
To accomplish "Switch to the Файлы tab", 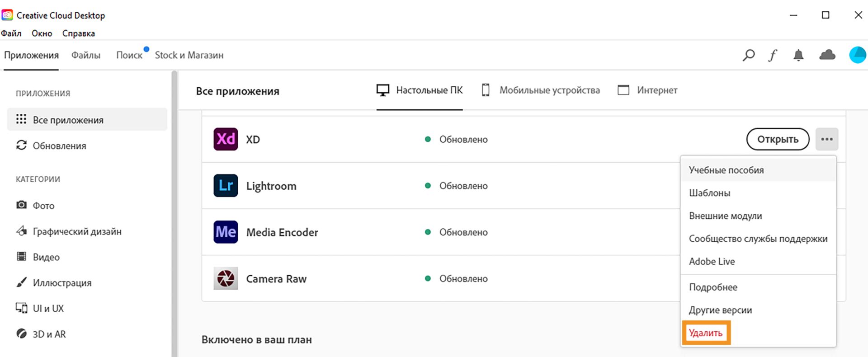I will click(86, 55).
